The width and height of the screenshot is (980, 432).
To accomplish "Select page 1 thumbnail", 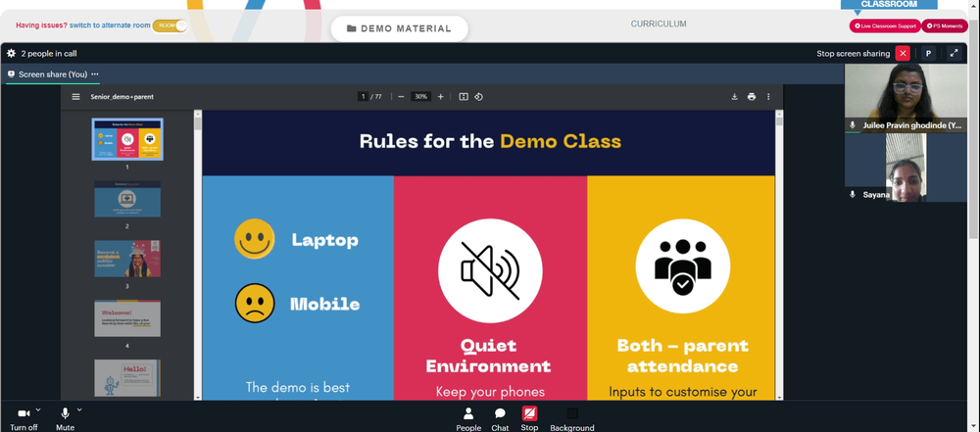I will [127, 139].
